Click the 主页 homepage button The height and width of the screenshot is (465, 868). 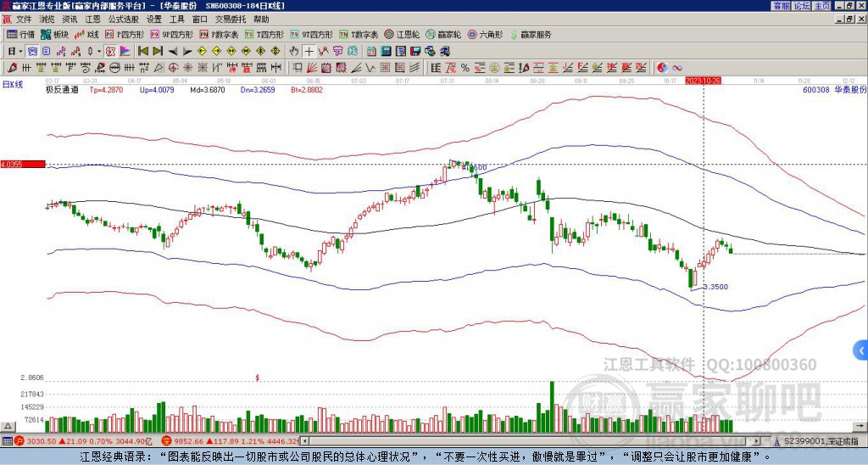(x=821, y=6)
